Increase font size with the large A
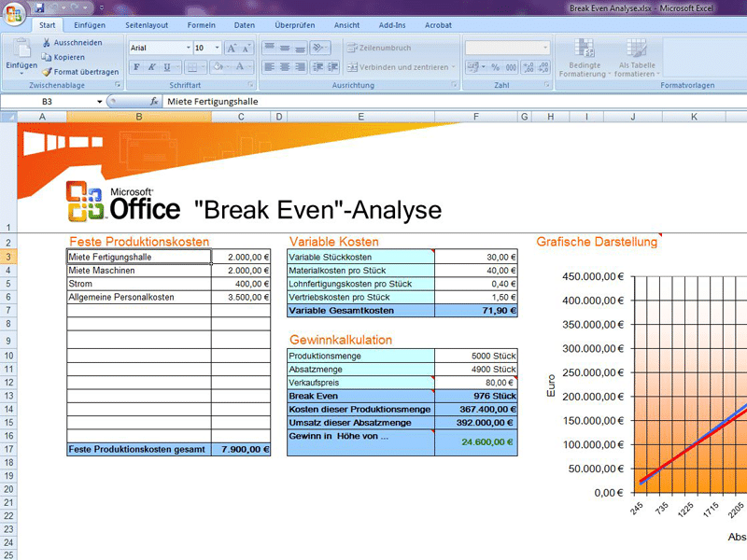 pyautogui.click(x=232, y=49)
